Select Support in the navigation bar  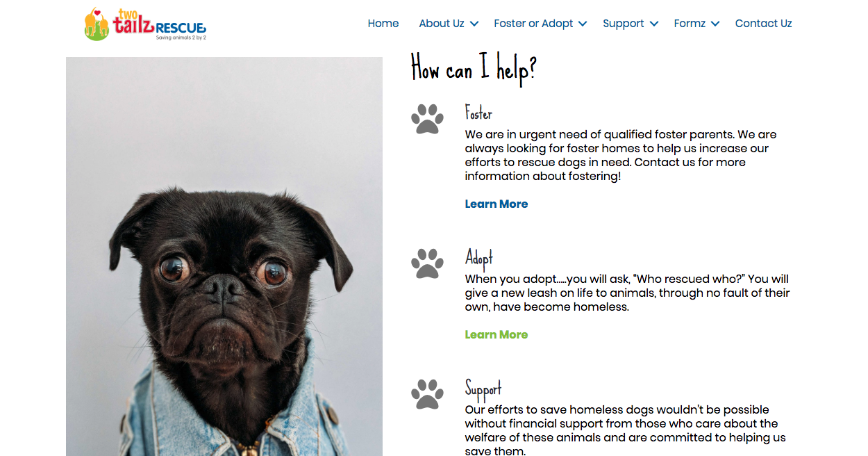(624, 24)
